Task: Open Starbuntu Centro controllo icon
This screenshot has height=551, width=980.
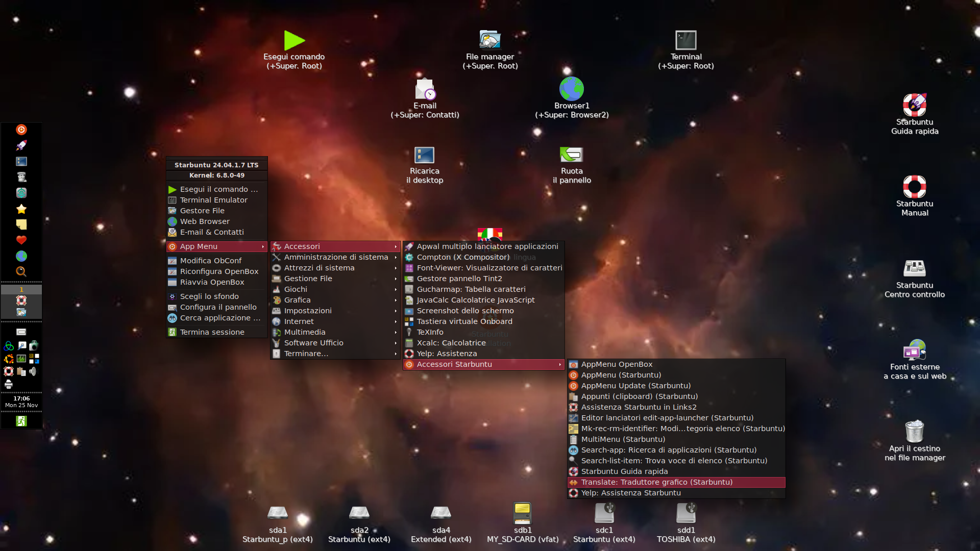Action: (915, 279)
